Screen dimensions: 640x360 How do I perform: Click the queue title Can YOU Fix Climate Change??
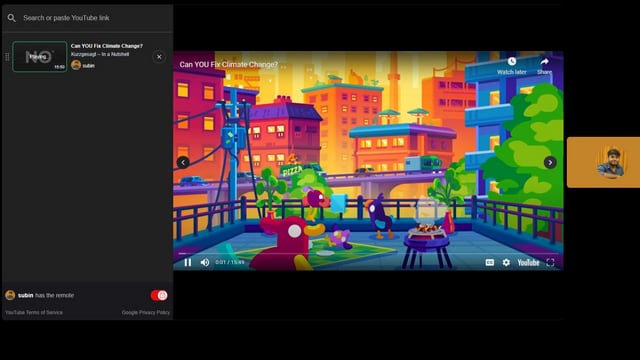click(107, 46)
